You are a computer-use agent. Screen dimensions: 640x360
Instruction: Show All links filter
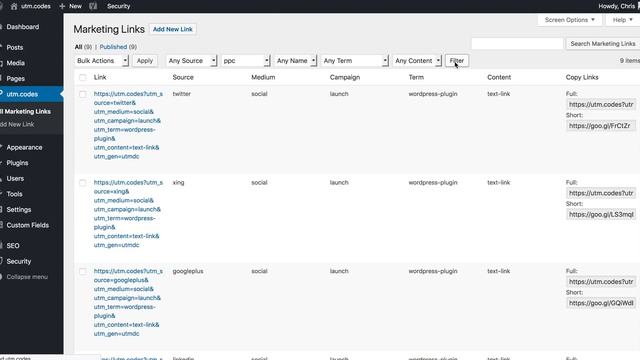click(78, 47)
